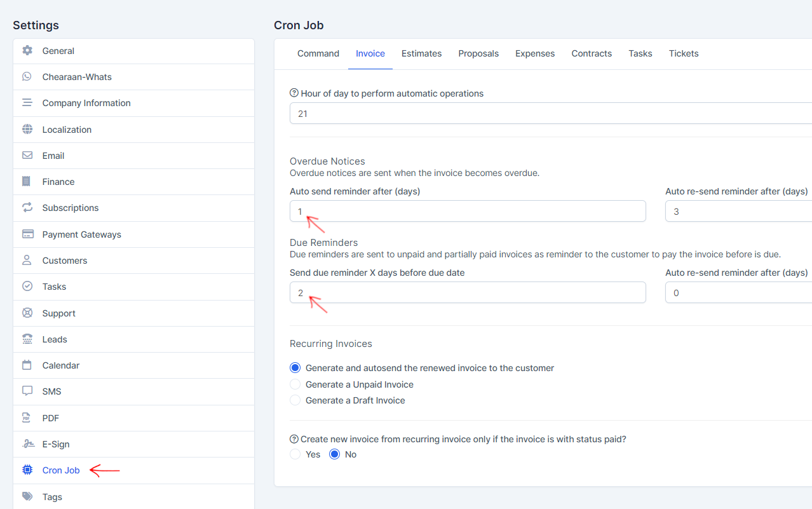Screen dimensions: 812x509
Task: Choose Yes for paid-status recurring invoice
Action: point(295,454)
